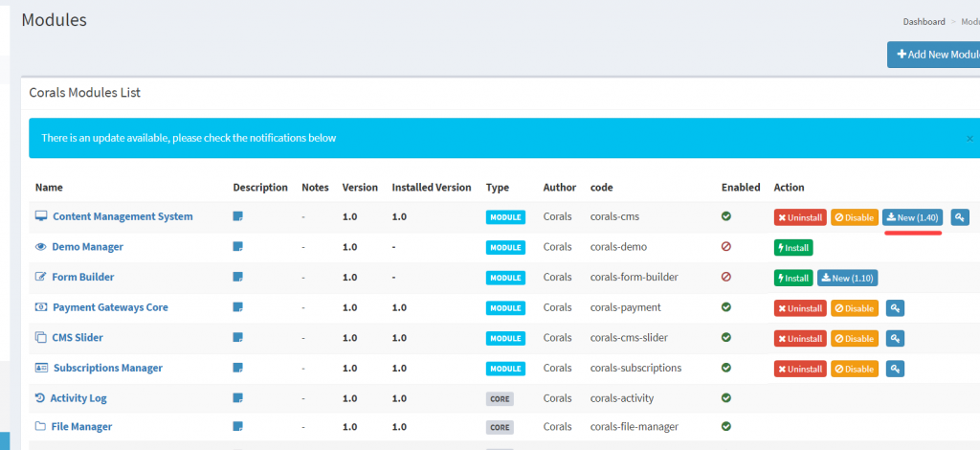Screen dimensions: 980x450
Task: Click the Enabled column header
Action: tap(741, 188)
